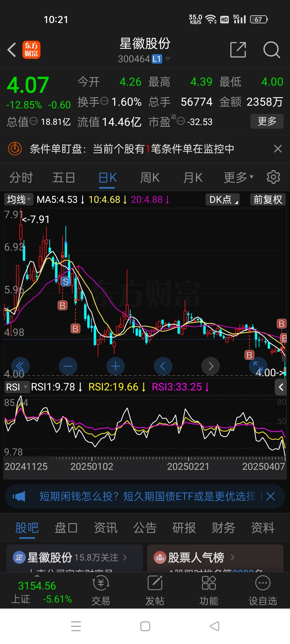This screenshot has height=644, width=290.
Task: Select the 周K weekly candlestick tab
Action: click(x=150, y=177)
